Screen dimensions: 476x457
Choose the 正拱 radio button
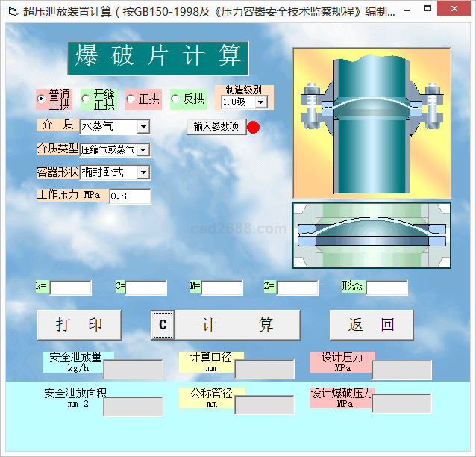coord(131,99)
